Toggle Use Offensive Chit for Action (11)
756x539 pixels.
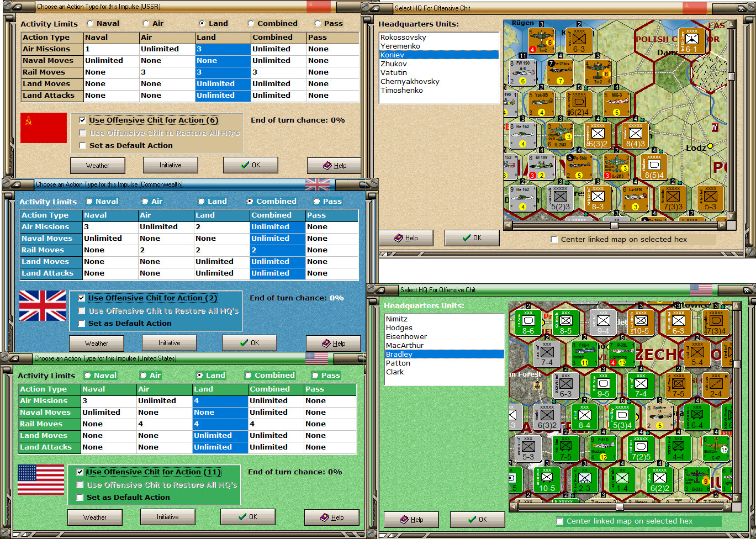(x=148, y=472)
